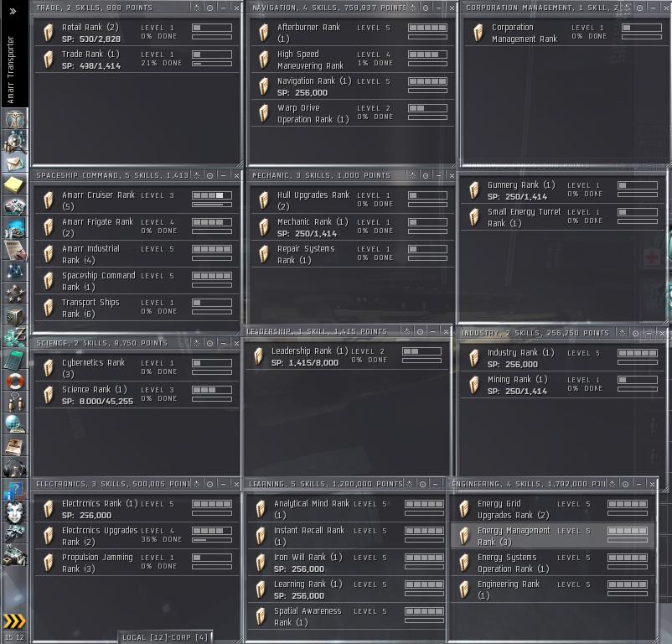Open the LOCAL [12]-CORP [4] chat tab
The image size is (672, 644).
point(165,637)
